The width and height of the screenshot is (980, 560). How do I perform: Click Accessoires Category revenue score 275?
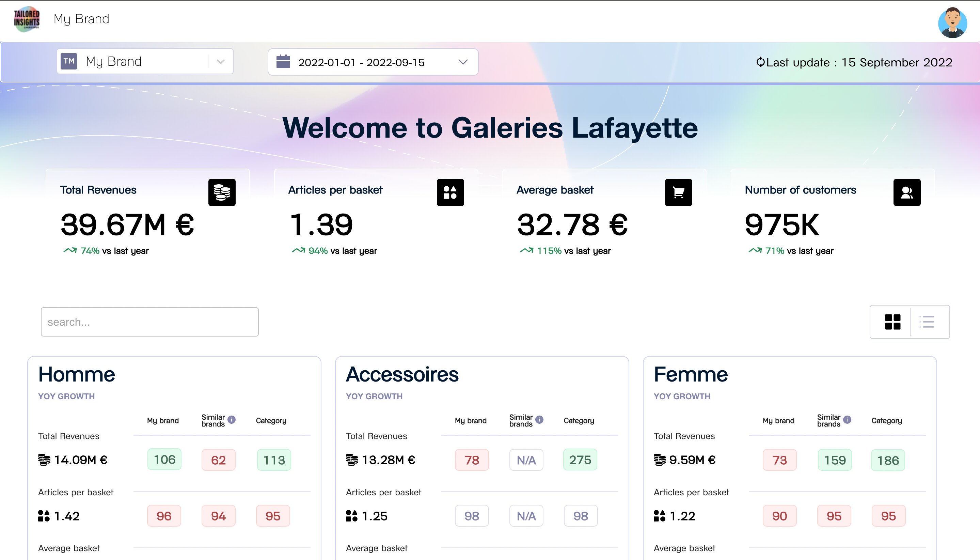coord(580,460)
